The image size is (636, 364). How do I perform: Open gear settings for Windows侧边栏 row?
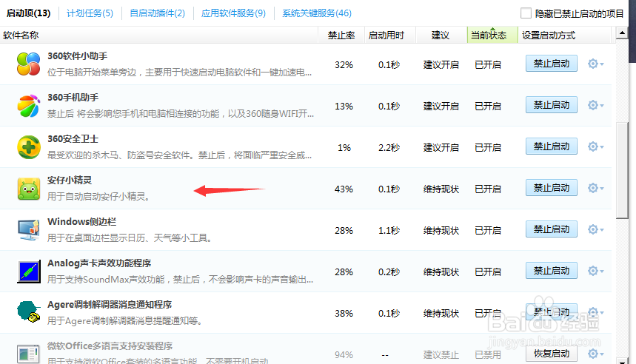tap(595, 229)
